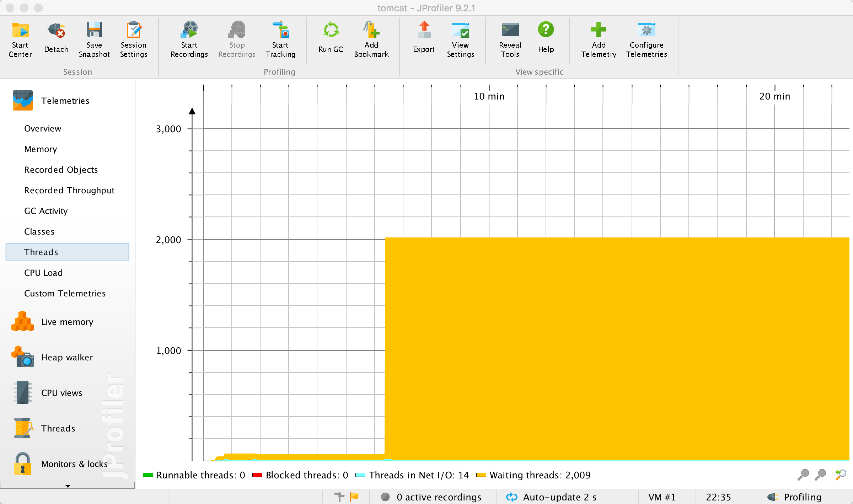The width and height of the screenshot is (853, 504).
Task: Select CPU Load telemetry item
Action: click(x=43, y=273)
